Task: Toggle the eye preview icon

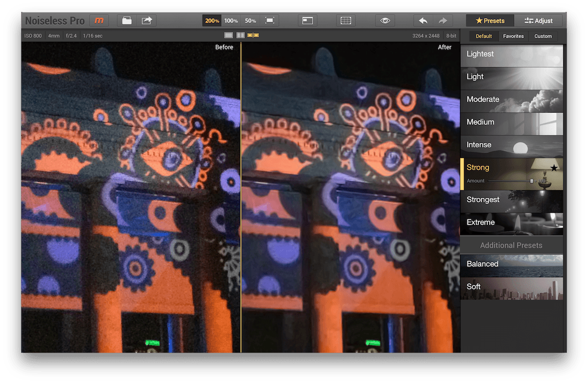Action: click(x=385, y=21)
